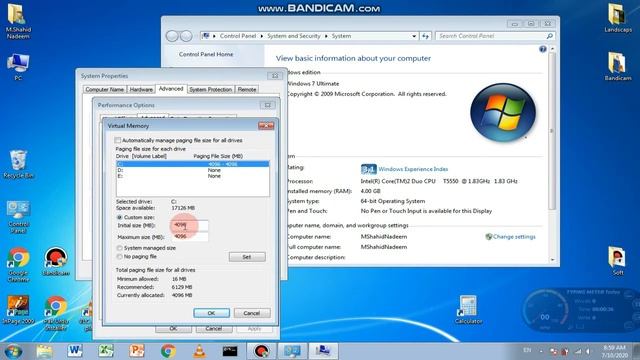Viewport: 640px width, 360px height.
Task: Open Microsoft Word from the taskbar
Action: click(75, 351)
